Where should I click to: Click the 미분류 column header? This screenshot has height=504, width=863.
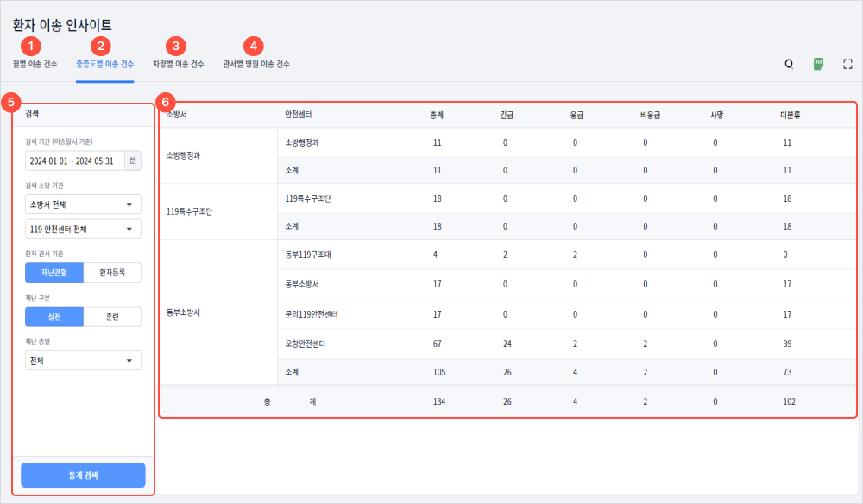click(x=787, y=115)
